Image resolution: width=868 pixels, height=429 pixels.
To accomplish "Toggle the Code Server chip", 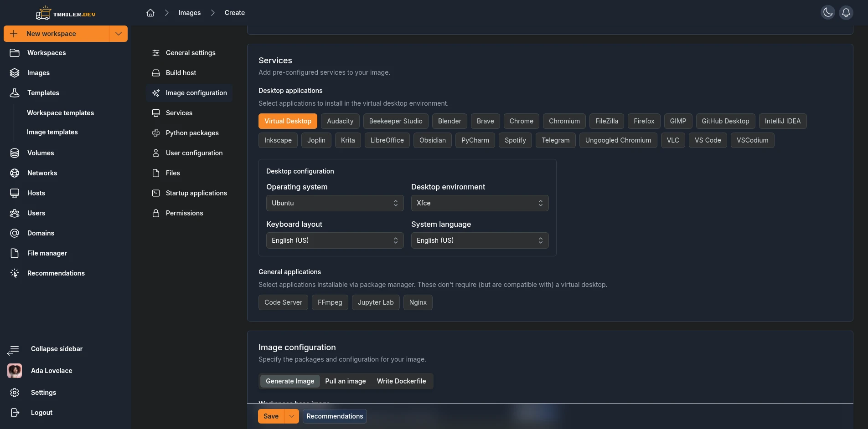I will pos(283,302).
